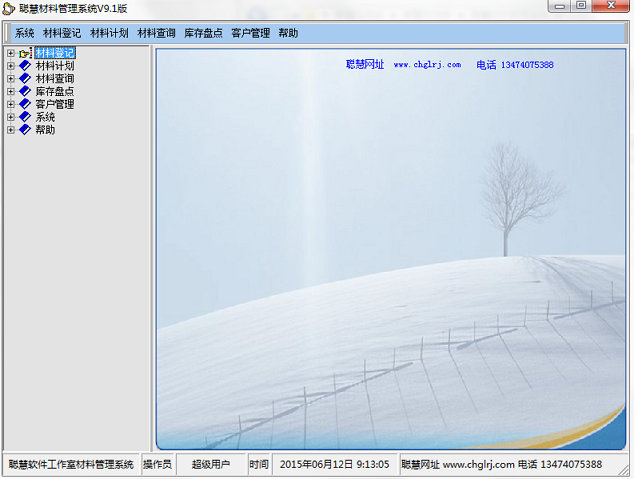Click the blue book icon beside 帮助 in tree
The image size is (634, 479).
click(25, 130)
